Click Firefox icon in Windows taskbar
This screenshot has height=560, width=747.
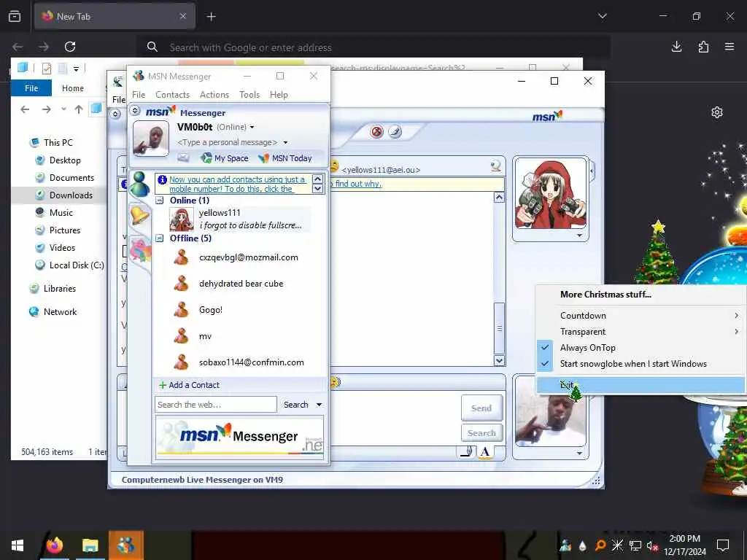pos(54,545)
